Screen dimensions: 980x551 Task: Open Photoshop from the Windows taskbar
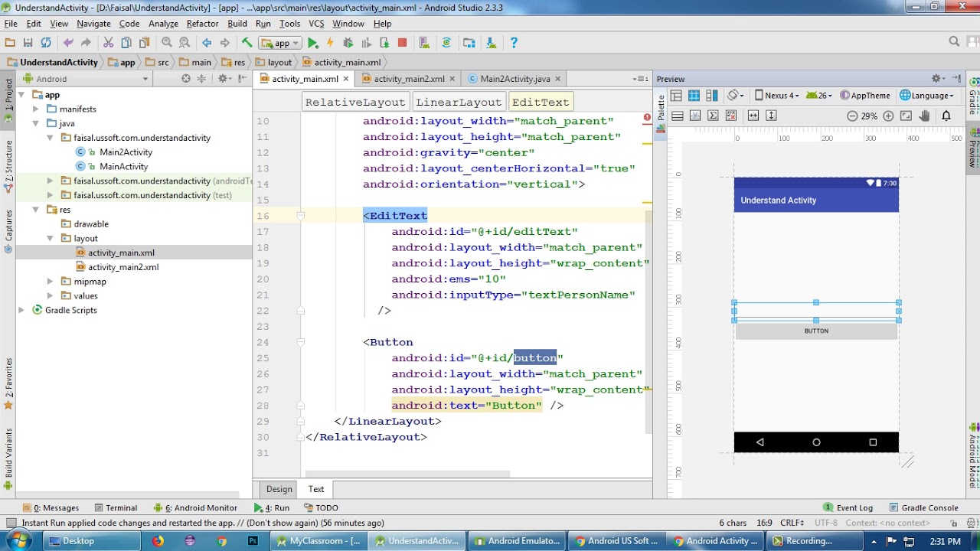pyautogui.click(x=253, y=541)
